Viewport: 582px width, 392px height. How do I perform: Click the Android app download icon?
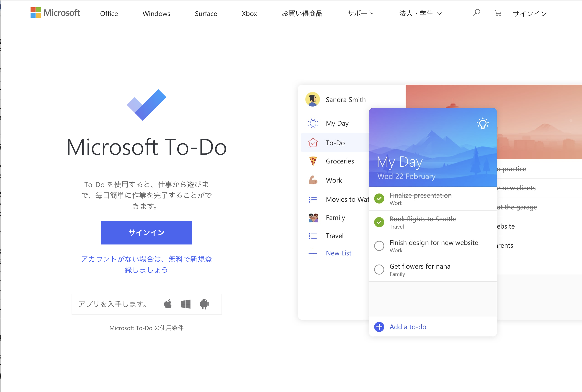(x=204, y=304)
